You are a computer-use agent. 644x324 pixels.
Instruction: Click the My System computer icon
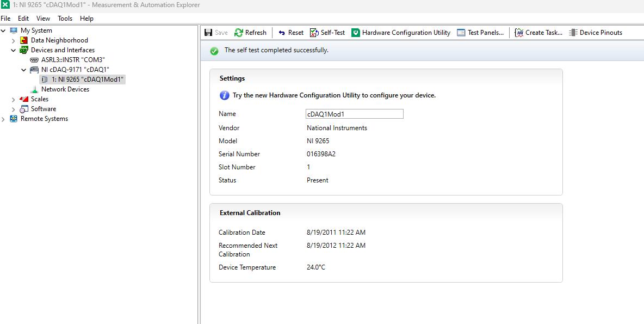pos(14,30)
